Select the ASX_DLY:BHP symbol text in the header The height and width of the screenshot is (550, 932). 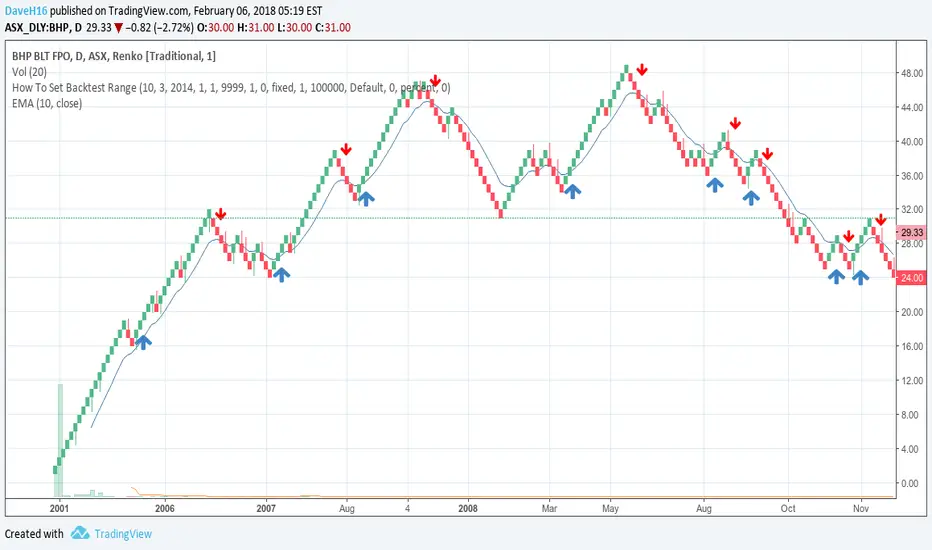(x=37, y=27)
